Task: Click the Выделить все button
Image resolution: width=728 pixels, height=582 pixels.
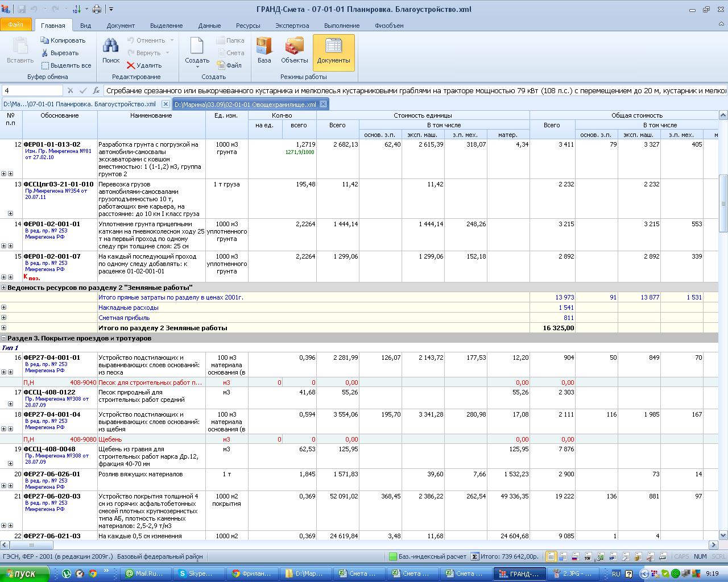Action: 65,65
